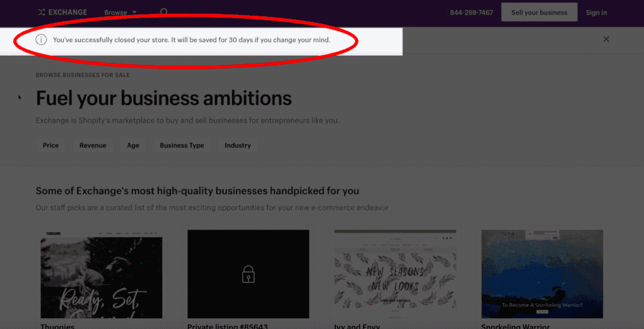Open the search magnifier icon
The width and height of the screenshot is (644, 329).
(x=164, y=12)
